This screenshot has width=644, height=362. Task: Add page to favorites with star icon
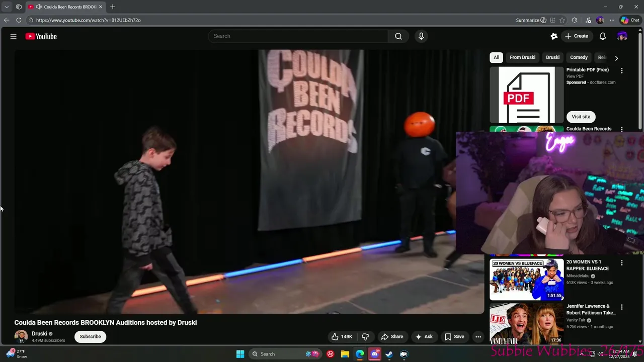562,20
